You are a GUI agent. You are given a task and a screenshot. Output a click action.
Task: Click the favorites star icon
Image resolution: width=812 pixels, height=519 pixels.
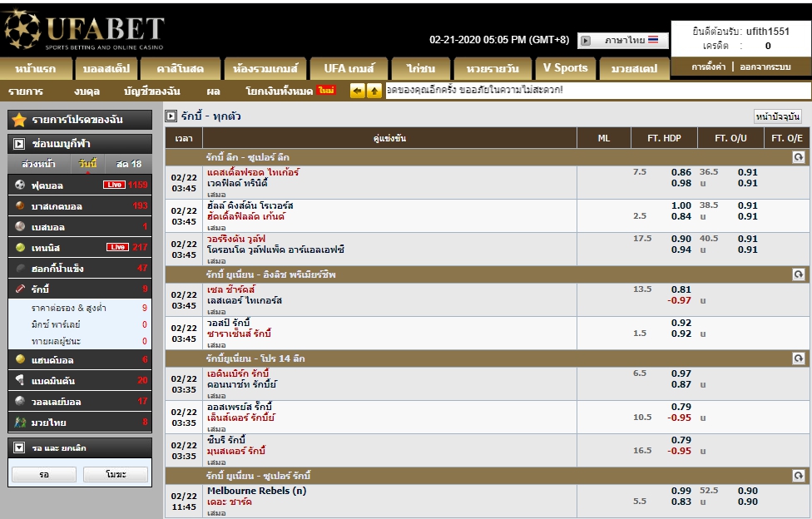click(x=19, y=120)
